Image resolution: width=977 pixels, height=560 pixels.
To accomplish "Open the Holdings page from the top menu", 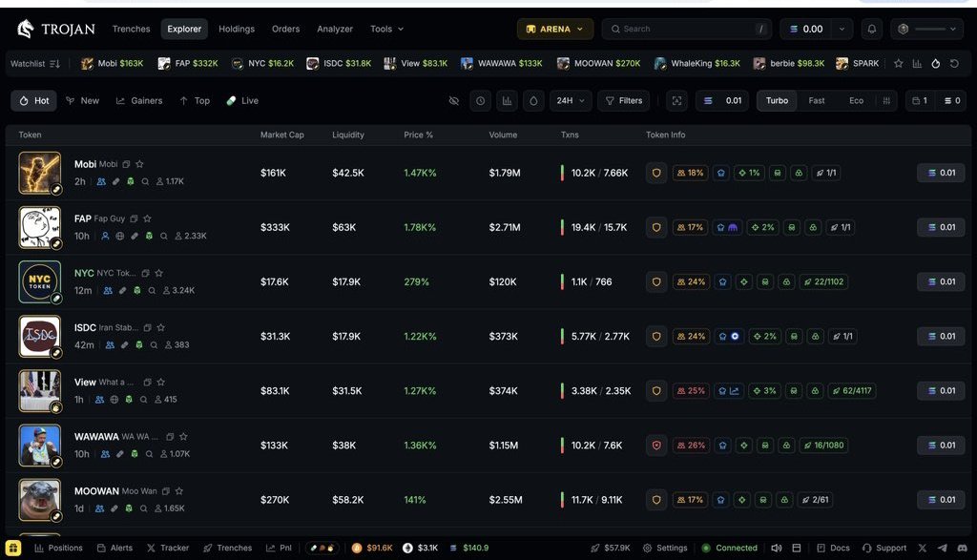I will pyautogui.click(x=236, y=29).
